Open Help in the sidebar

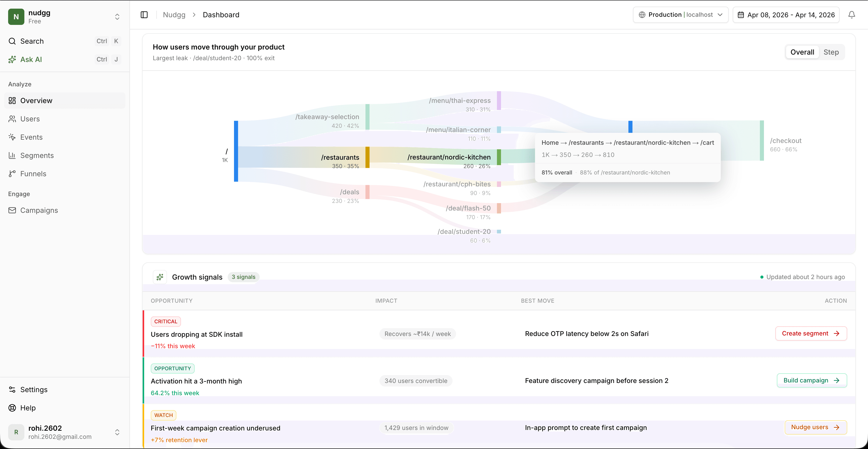coord(65,408)
